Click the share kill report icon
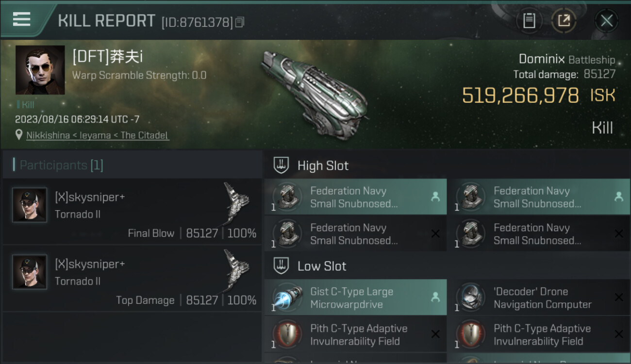 click(x=564, y=21)
